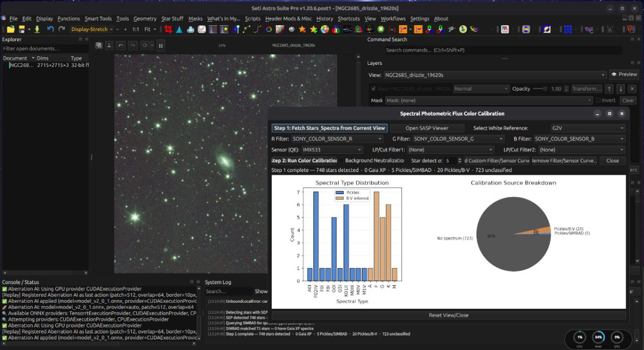Move layer up with the arrow button
The image size is (644, 350).
(x=609, y=89)
